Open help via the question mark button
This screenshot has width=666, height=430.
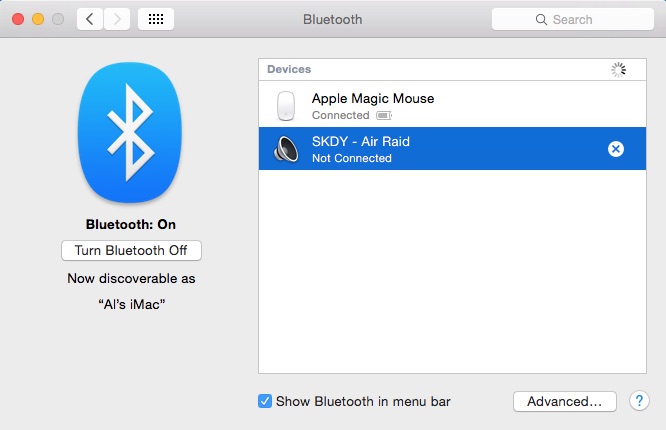coord(639,401)
